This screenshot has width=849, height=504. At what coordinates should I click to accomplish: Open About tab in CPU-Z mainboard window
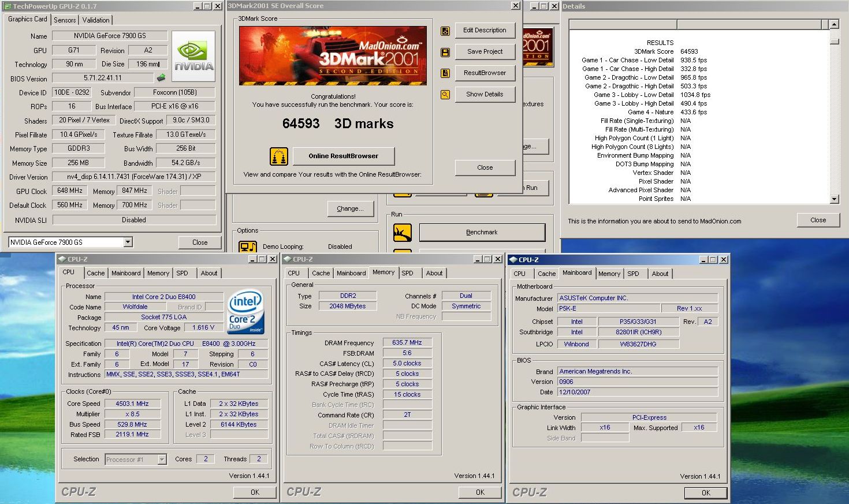(x=660, y=274)
